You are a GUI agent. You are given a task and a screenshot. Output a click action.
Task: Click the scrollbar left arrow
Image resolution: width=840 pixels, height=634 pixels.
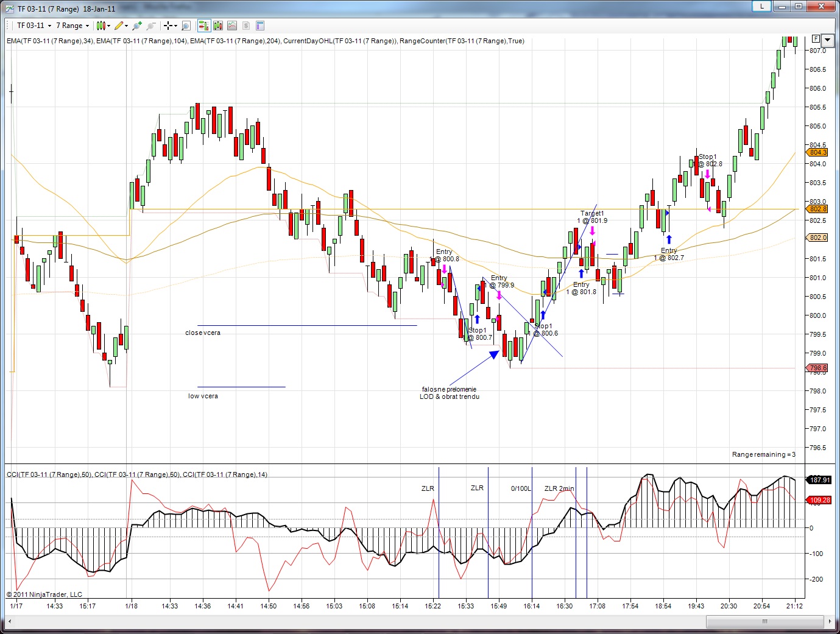pos(9,621)
